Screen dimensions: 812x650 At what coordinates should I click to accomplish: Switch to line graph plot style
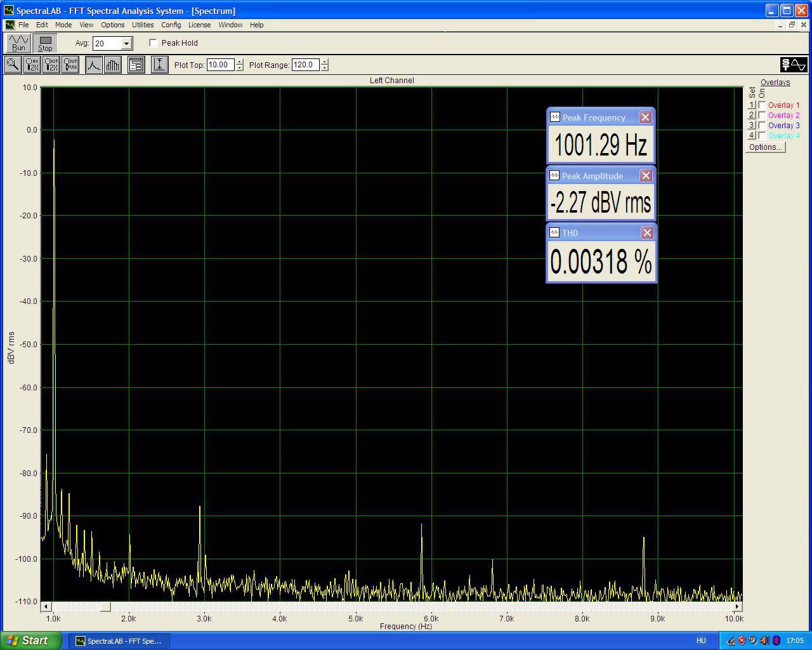(x=94, y=65)
